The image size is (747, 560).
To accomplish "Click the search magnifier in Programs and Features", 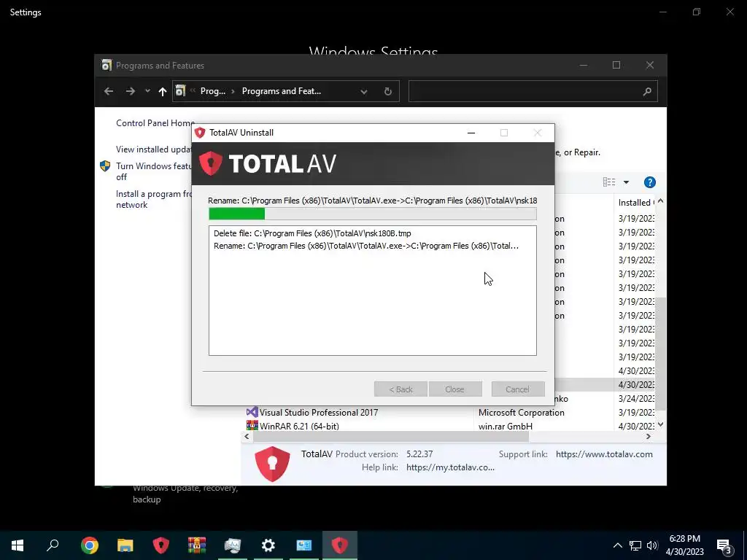I will click(x=647, y=91).
